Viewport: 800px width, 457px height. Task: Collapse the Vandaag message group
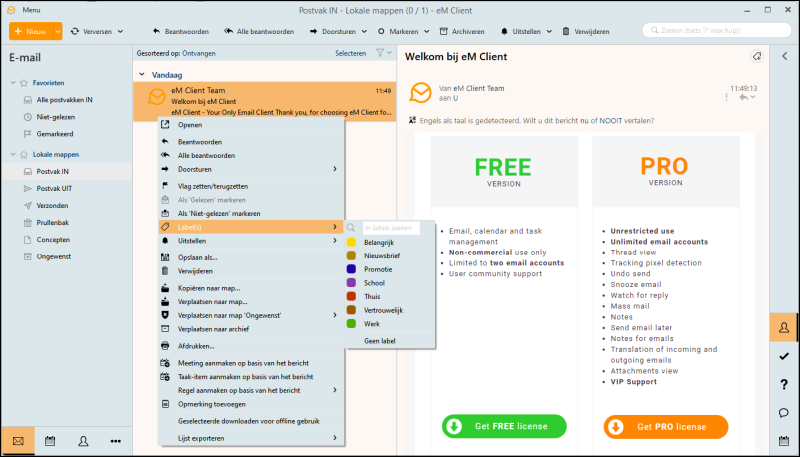coord(142,75)
